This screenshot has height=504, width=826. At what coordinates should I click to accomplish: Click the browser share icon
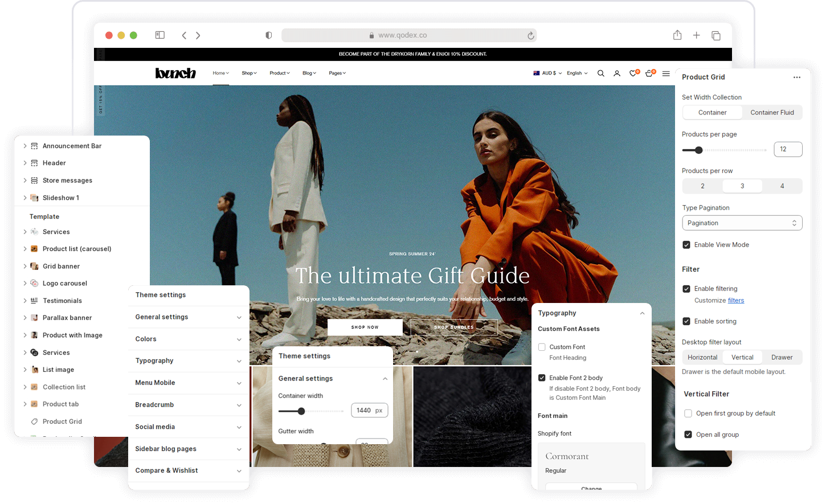coord(677,35)
